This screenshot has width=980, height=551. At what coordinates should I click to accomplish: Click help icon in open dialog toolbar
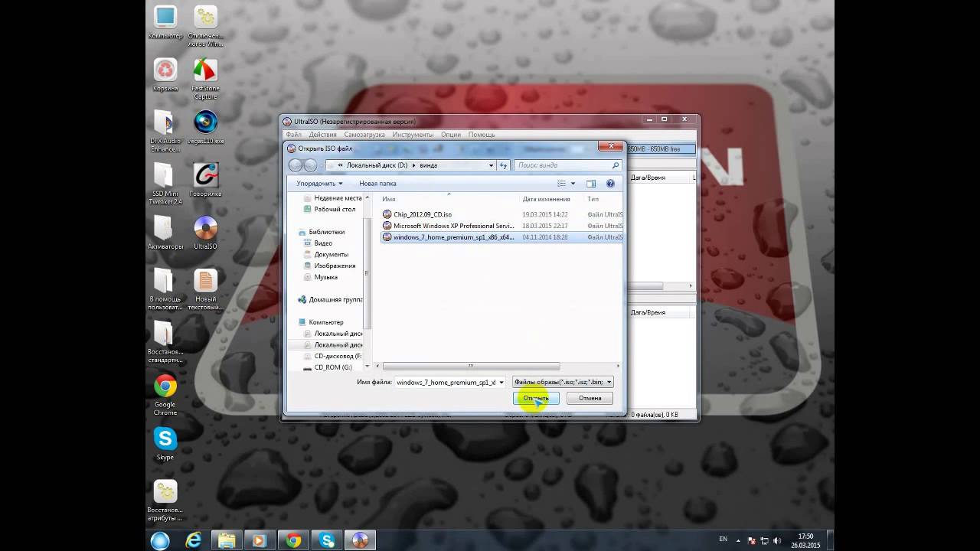point(610,184)
